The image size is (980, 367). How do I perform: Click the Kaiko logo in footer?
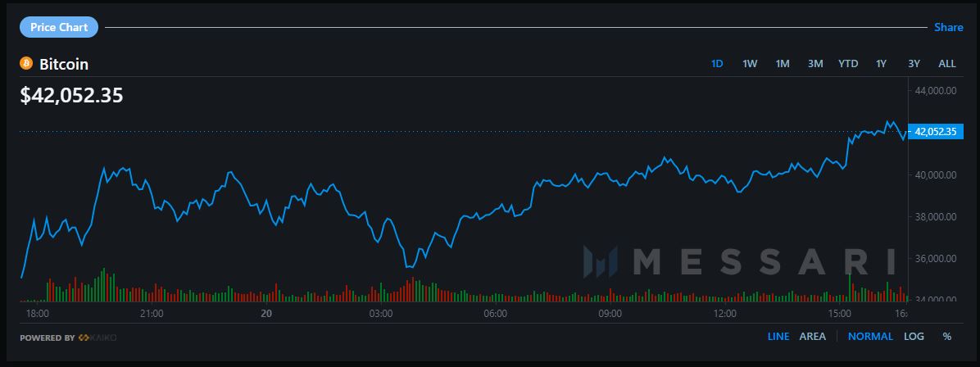[x=97, y=338]
